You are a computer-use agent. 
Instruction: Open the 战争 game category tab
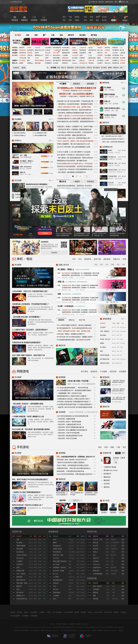(x=28, y=35)
